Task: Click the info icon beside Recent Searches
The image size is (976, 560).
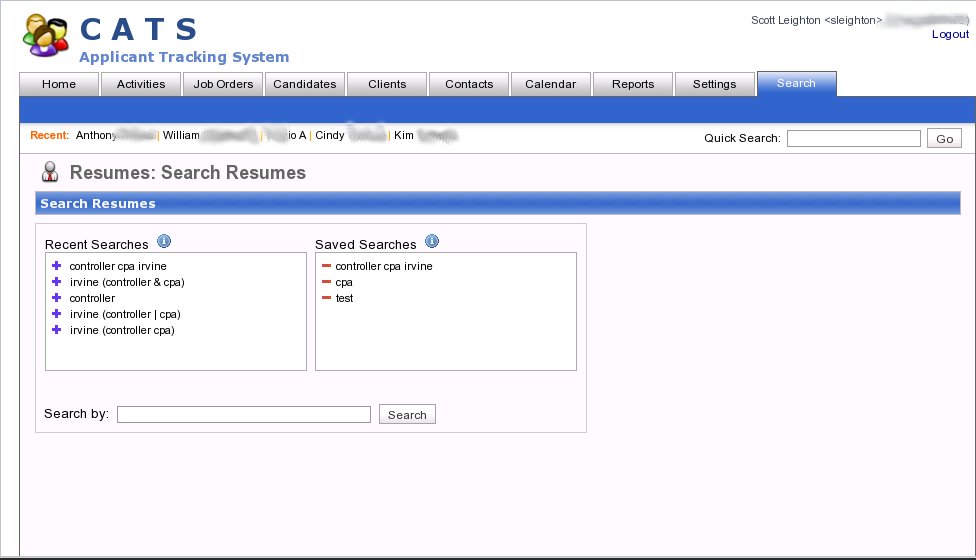Action: 164,242
